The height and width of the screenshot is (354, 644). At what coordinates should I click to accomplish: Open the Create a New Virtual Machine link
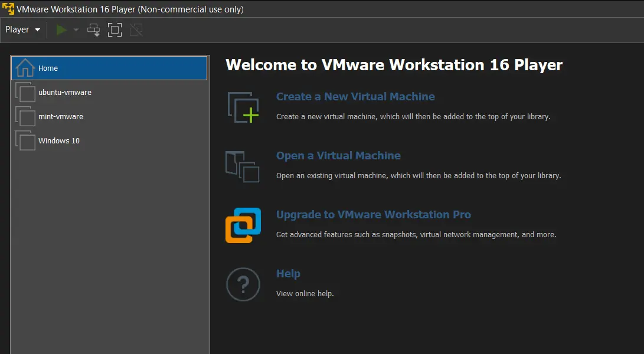tap(355, 97)
